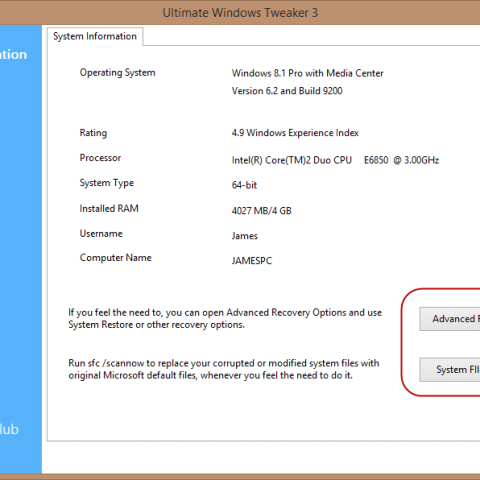
Task: Click the Processor label
Action: (x=100, y=158)
